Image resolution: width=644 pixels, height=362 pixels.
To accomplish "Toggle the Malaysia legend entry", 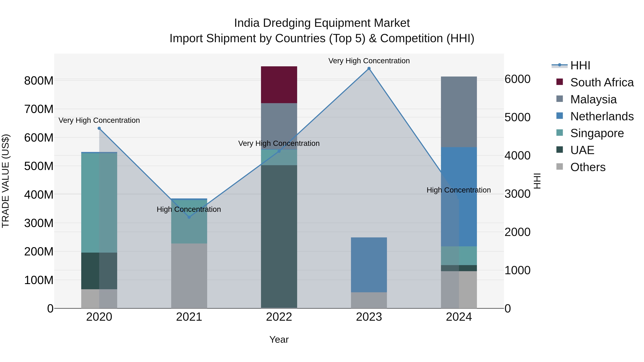I will coord(586,99).
